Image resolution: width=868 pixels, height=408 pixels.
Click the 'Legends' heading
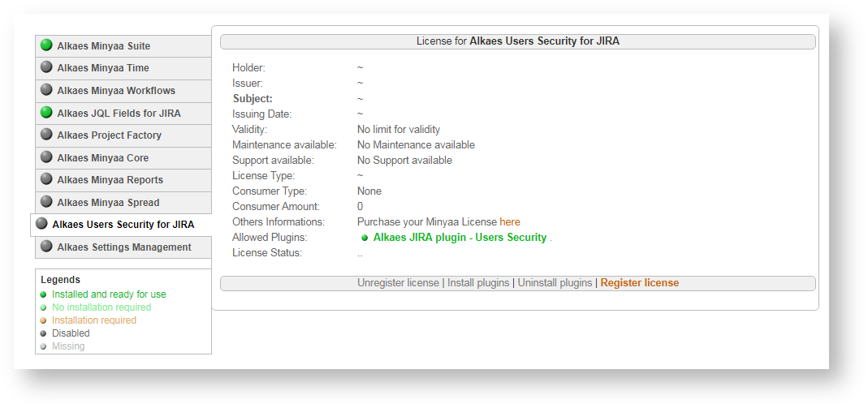coord(60,280)
